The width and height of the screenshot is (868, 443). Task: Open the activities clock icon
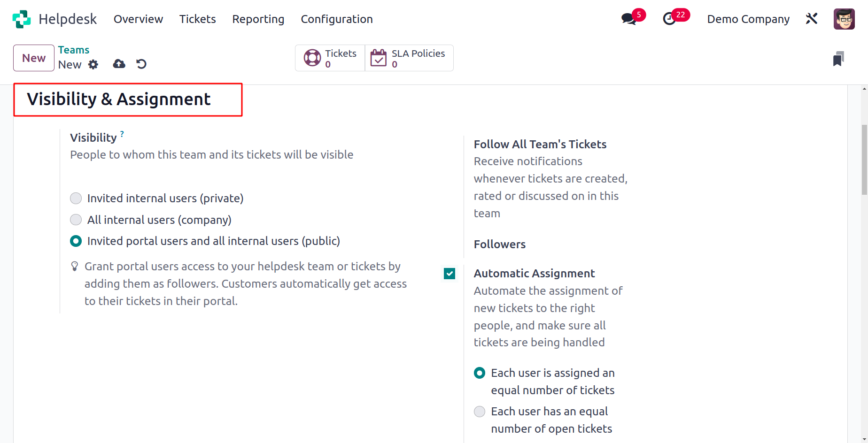point(669,19)
